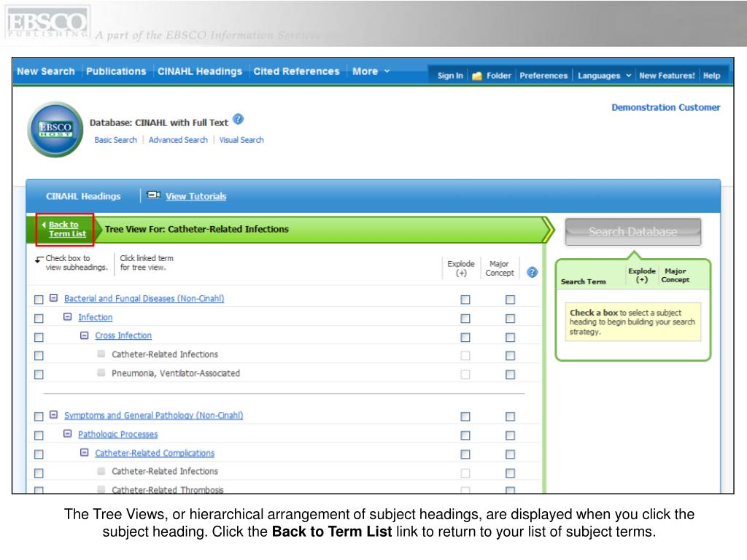
Task: Open the Infection heading link
Action: tap(96, 317)
